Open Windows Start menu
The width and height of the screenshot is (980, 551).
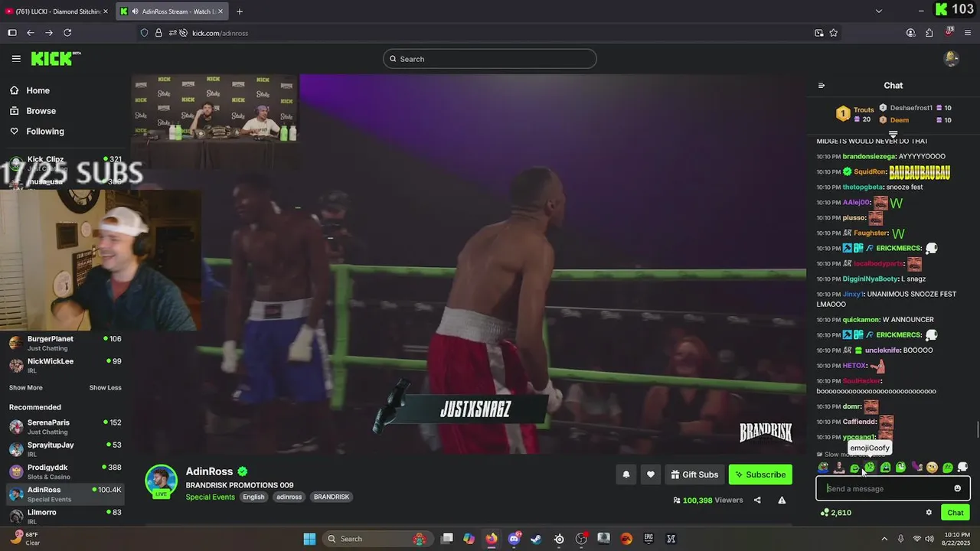point(309,539)
